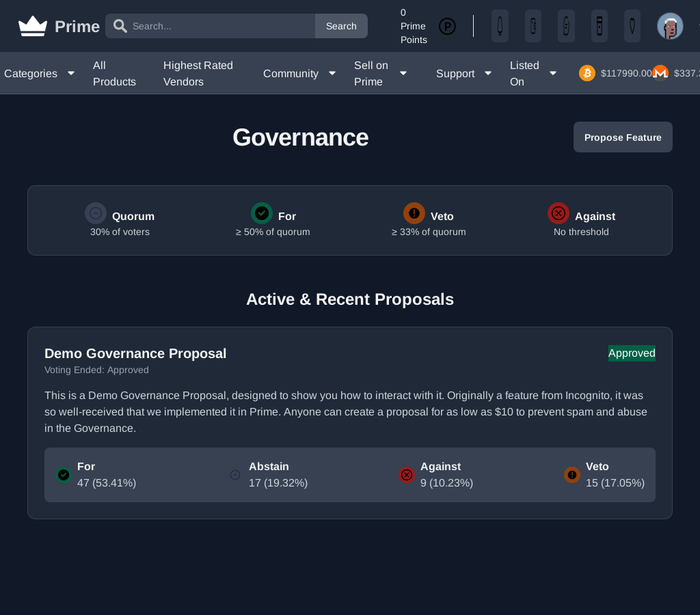This screenshot has width=700, height=615.
Task: Click '≥ 33% of quorum' text
Action: coord(429,232)
